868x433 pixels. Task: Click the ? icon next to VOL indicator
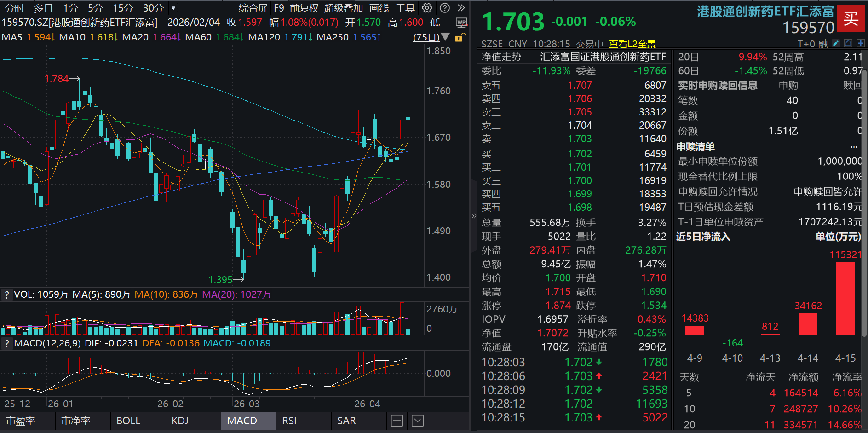[6, 294]
